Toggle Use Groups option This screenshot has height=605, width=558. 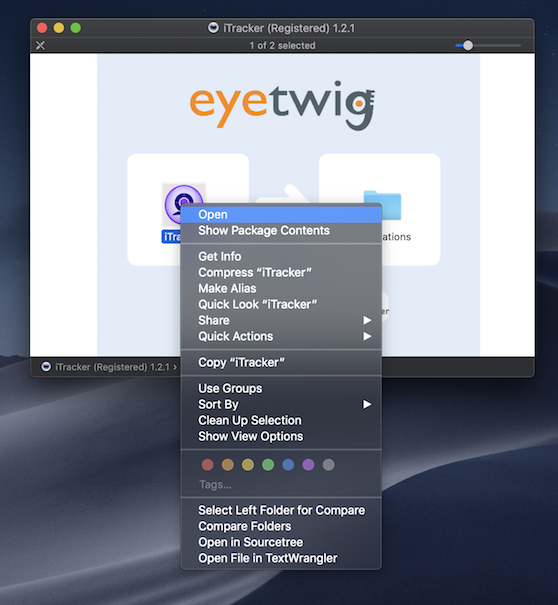(x=281, y=388)
